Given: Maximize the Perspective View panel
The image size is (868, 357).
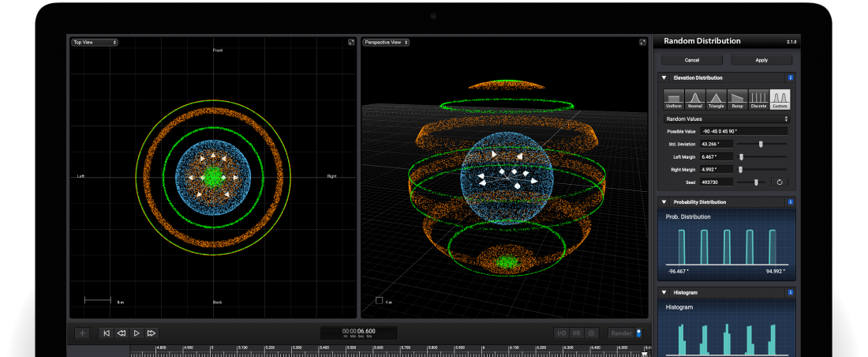Looking at the screenshot, I should click(643, 43).
